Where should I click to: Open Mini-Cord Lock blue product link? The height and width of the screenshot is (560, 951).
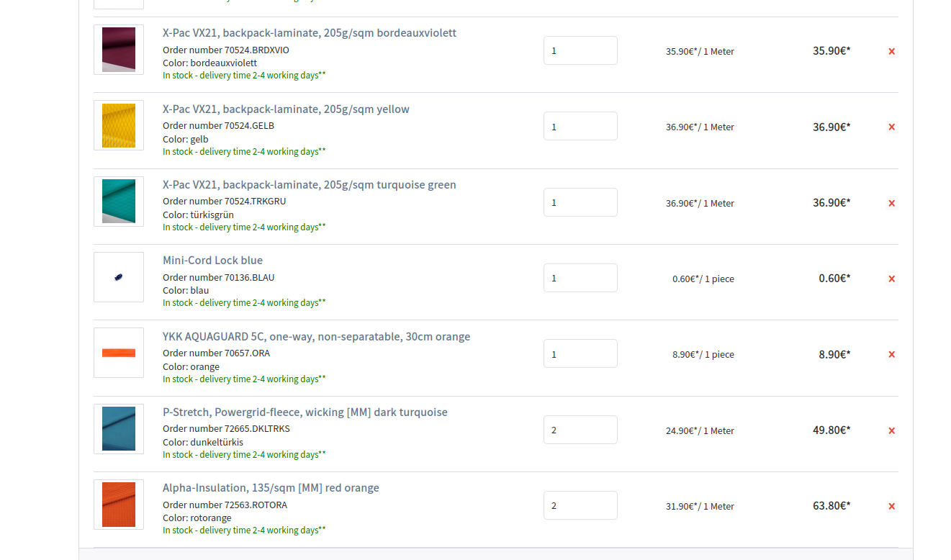(212, 261)
